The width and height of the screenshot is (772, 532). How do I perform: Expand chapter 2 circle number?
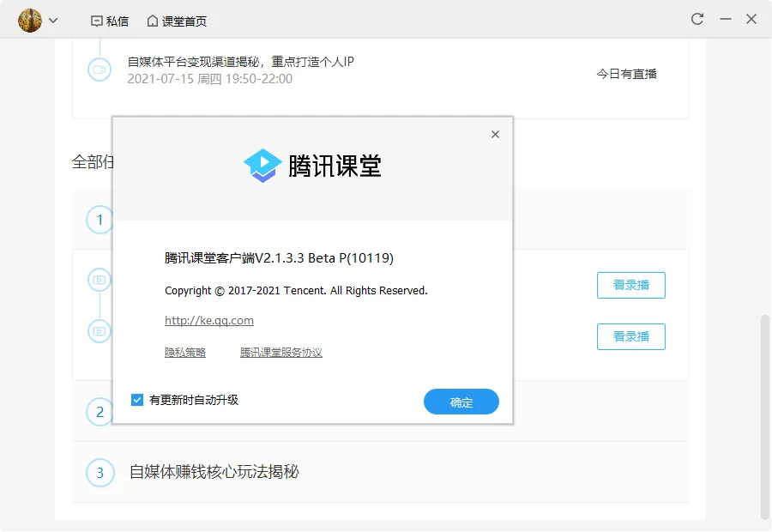tap(100, 412)
